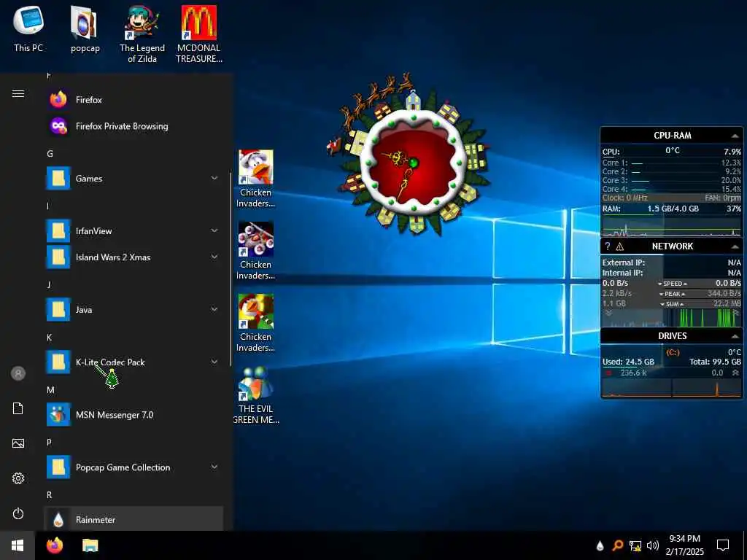Click the External IP: row in NETWORK widget

pos(672,262)
